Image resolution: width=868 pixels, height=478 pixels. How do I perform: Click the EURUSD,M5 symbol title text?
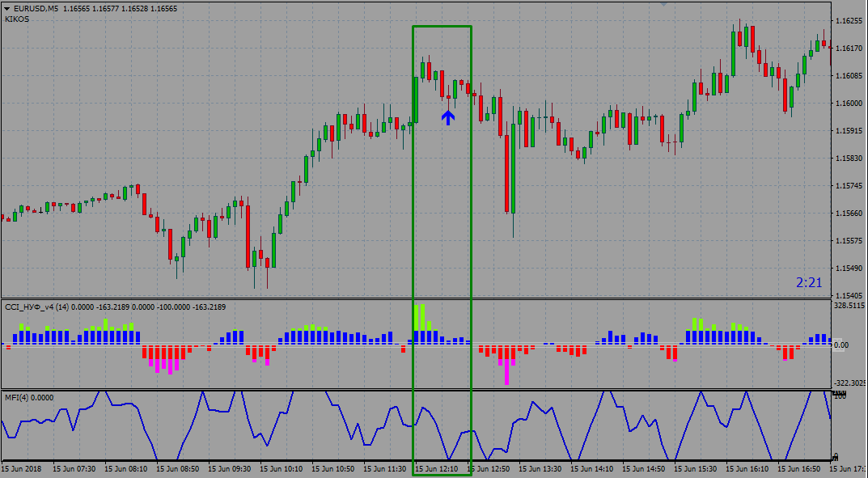click(36, 8)
